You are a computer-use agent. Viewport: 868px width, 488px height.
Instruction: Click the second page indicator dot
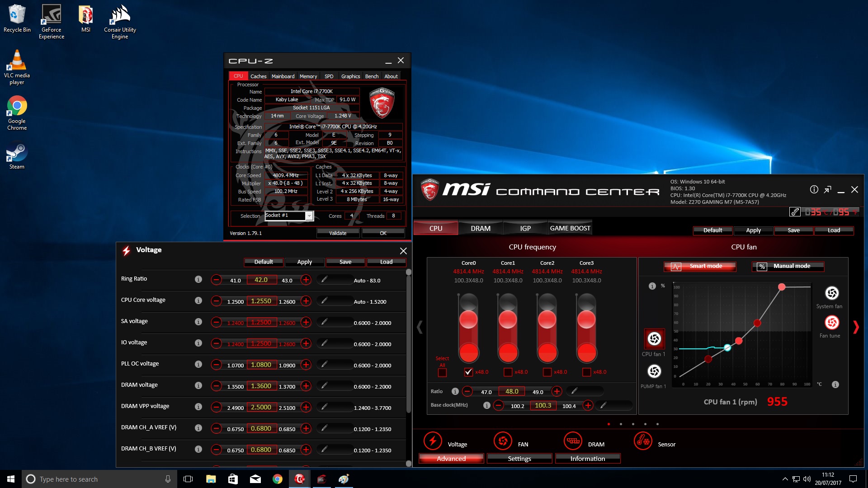coord(621,424)
